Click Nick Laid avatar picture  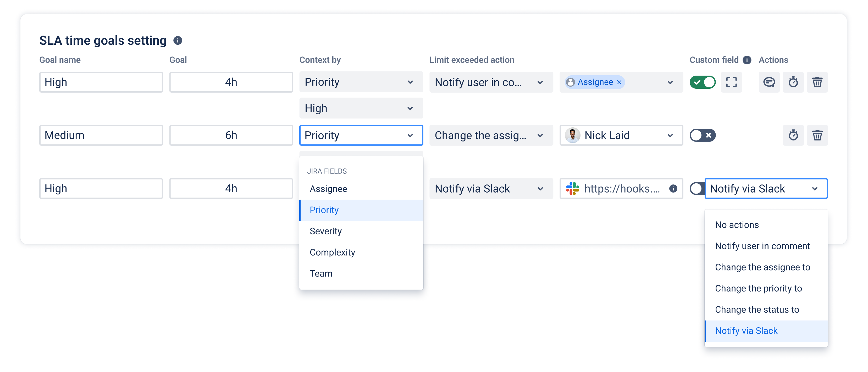[572, 135]
